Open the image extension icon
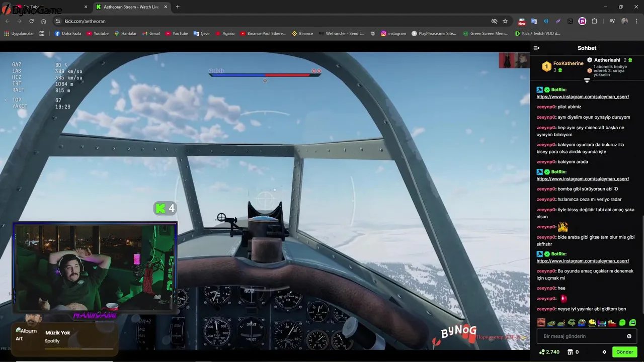The height and width of the screenshot is (362, 644). [570, 21]
